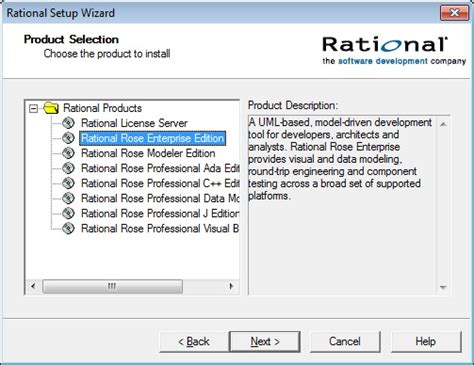Click the disc icon beside Rational License Server
474x365 pixels.
click(68, 123)
